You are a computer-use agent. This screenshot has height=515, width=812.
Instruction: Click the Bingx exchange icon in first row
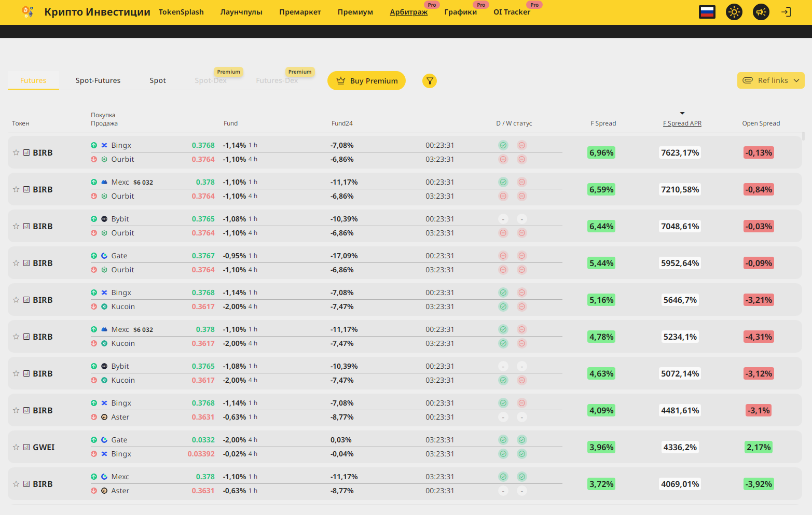[x=104, y=145]
